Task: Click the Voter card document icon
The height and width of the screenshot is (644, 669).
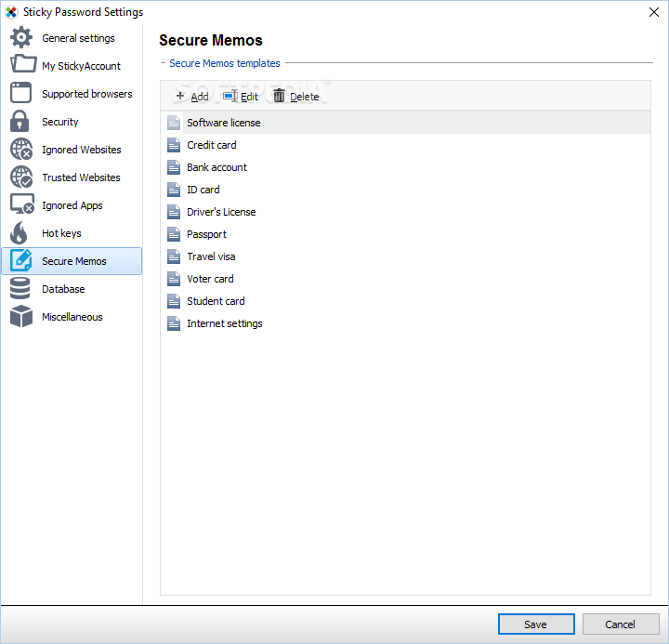Action: [173, 279]
